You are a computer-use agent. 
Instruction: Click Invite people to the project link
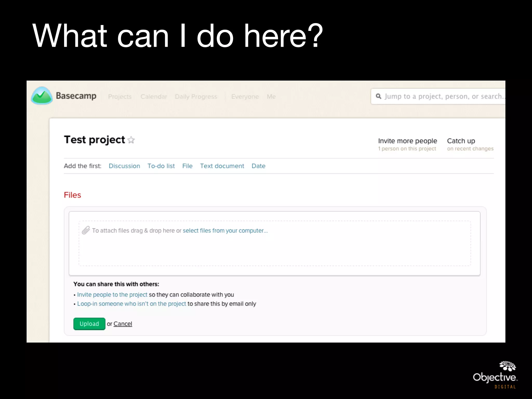[112, 295]
